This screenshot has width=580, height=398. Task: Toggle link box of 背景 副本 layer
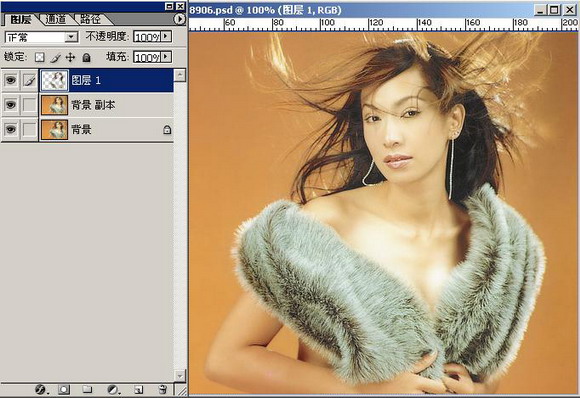pyautogui.click(x=29, y=105)
